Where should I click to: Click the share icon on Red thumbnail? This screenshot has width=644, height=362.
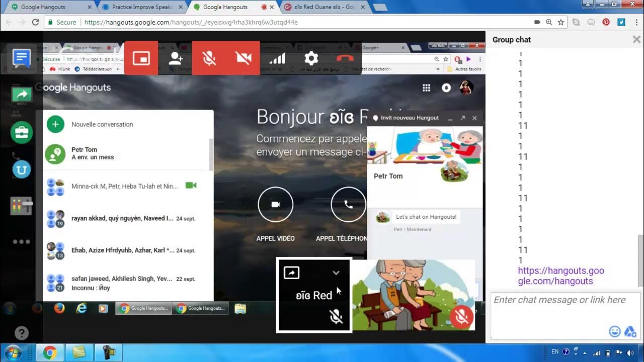[x=292, y=273]
